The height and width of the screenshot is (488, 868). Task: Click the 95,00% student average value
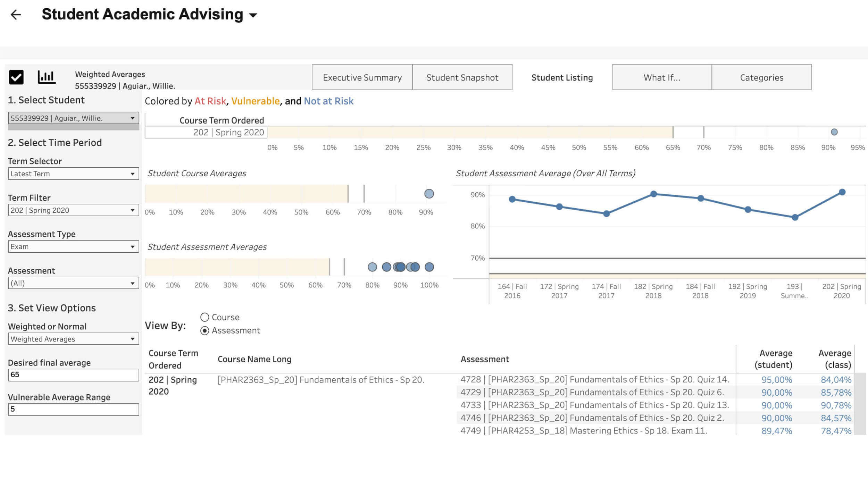[777, 380]
